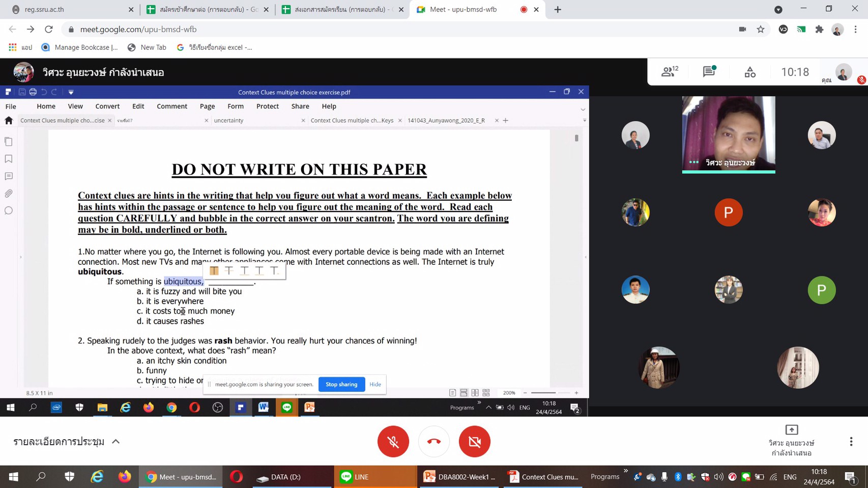
Task: Bookmark this page with the star icon
Action: pos(760,29)
